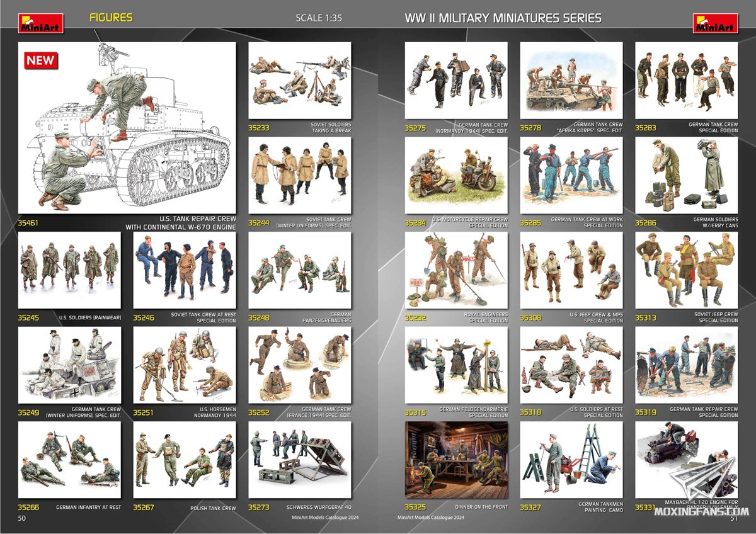View the Afrika Korps tank crew artwork
756x534 pixels.
[571, 81]
